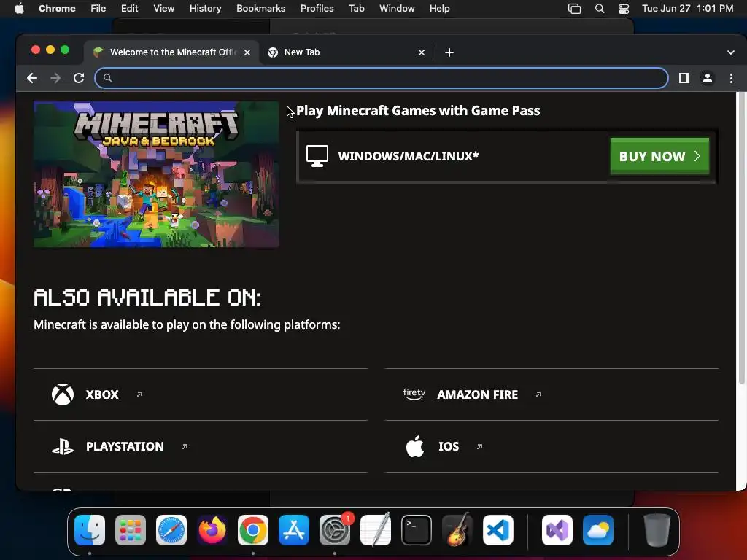747x560 pixels.
Task: Select the Windows/Mac/Linux platform label
Action: (x=409, y=156)
